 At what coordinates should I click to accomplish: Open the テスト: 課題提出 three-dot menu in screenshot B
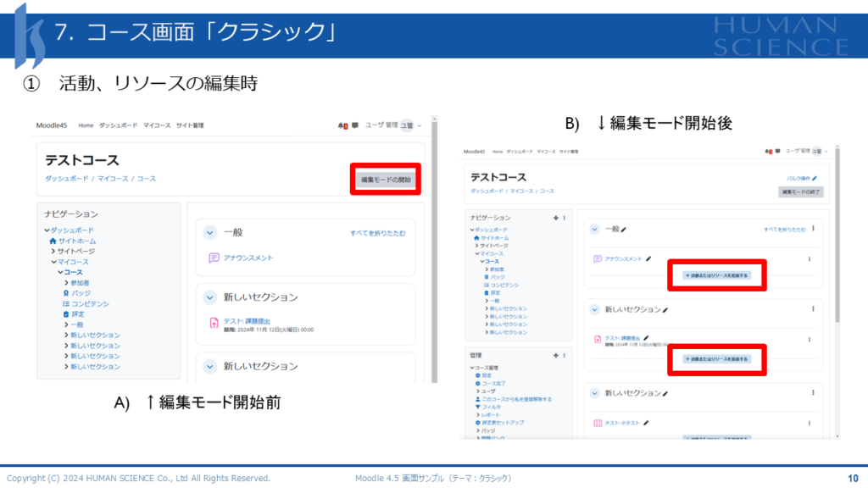[810, 340]
